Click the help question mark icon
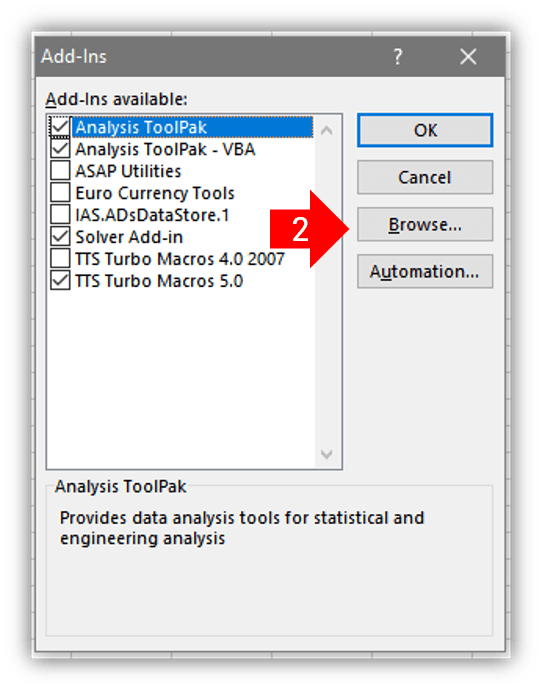 [x=397, y=56]
